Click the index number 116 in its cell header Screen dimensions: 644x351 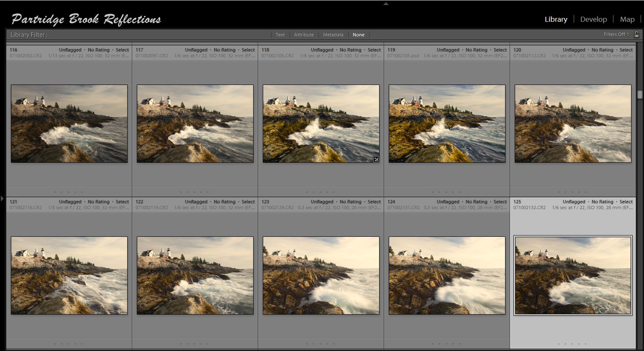click(x=13, y=50)
